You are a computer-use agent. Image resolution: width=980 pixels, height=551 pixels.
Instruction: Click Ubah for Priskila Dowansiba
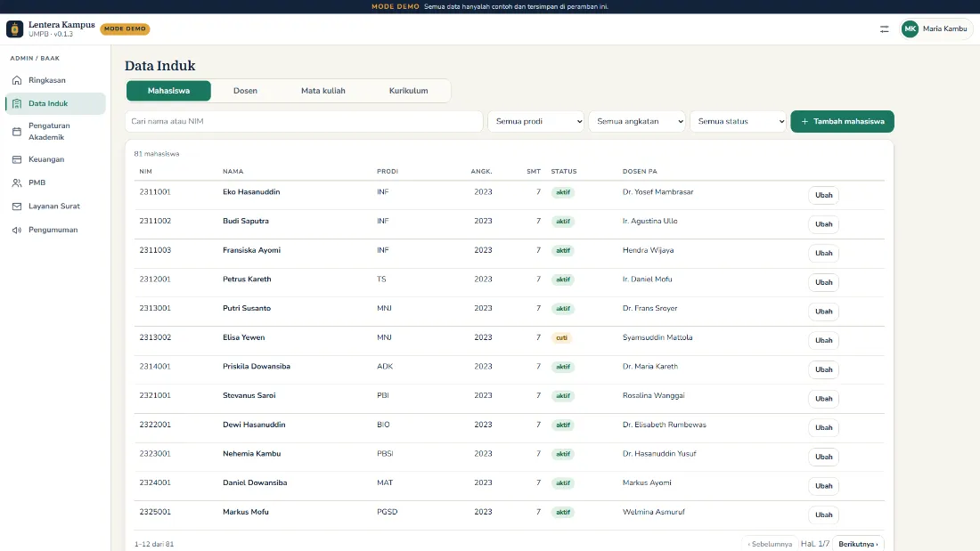pyautogui.click(x=823, y=369)
